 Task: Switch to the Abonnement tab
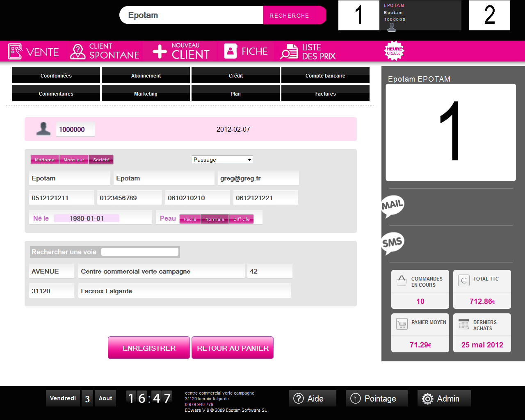coord(146,75)
